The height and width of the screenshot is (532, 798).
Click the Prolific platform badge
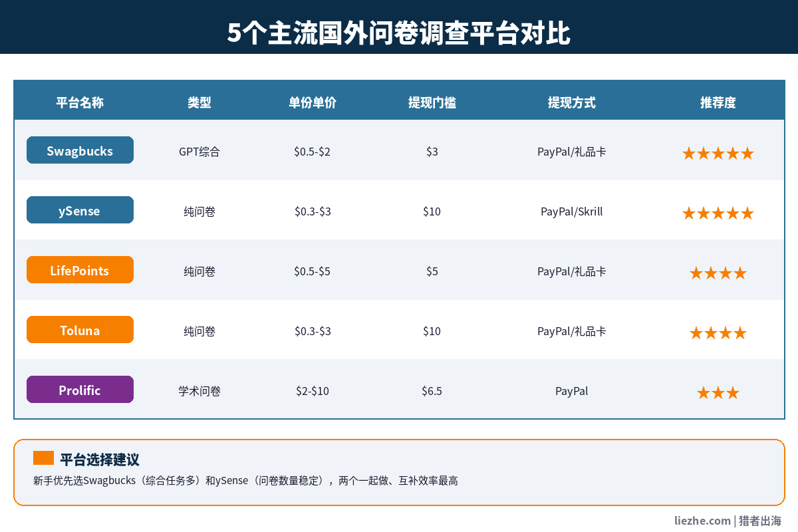pyautogui.click(x=80, y=390)
